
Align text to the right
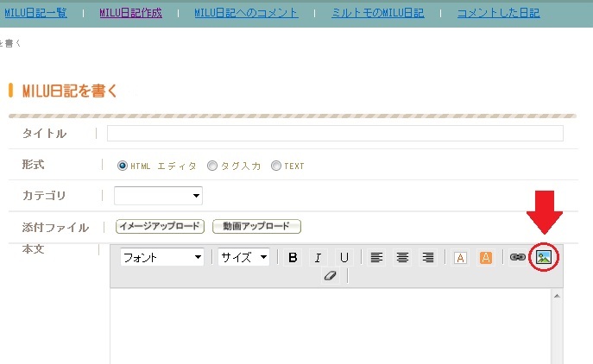tap(428, 257)
